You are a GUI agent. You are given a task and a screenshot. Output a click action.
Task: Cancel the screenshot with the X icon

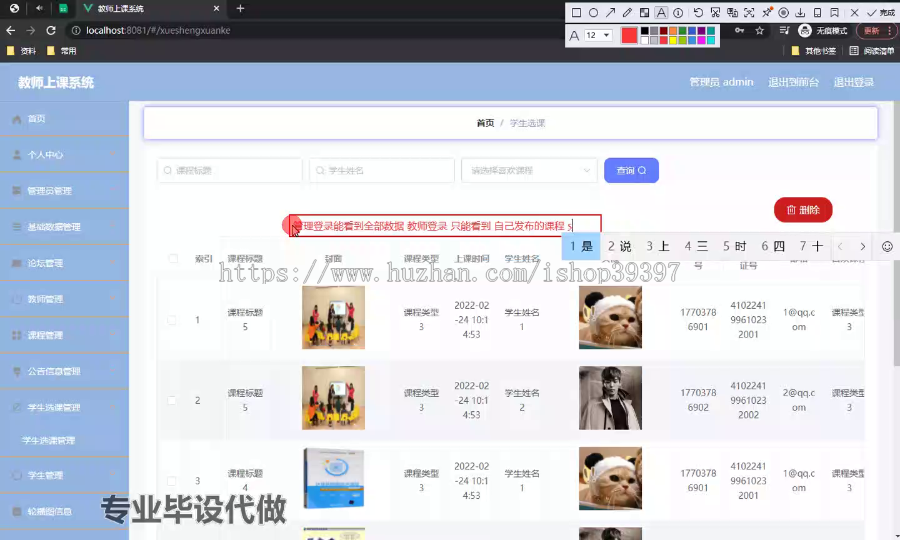point(854,12)
